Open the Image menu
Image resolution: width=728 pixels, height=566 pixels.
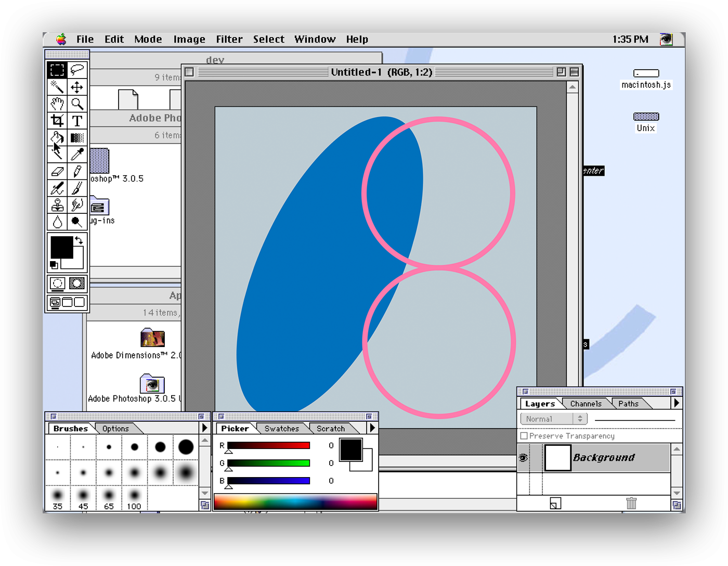click(189, 39)
